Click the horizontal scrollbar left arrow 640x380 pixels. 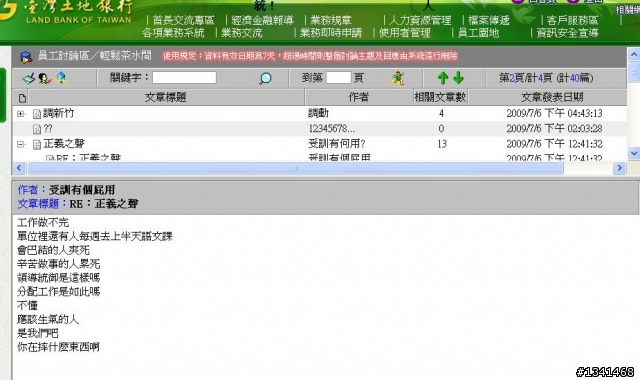pos(19,168)
